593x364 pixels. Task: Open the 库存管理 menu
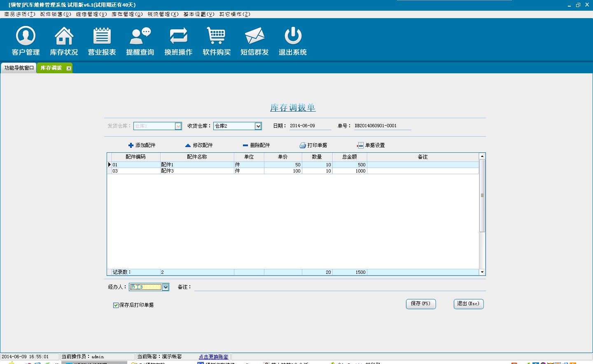pos(127,14)
